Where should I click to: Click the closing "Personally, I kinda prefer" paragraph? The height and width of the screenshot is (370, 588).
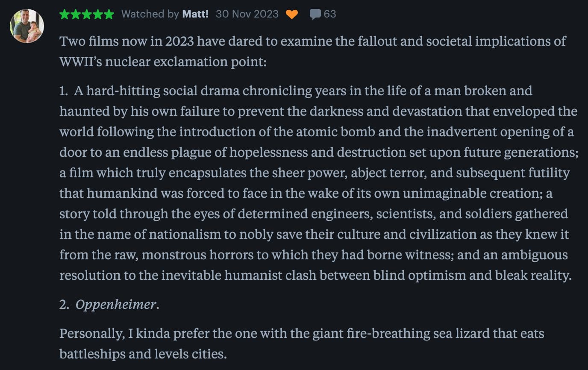click(301, 333)
